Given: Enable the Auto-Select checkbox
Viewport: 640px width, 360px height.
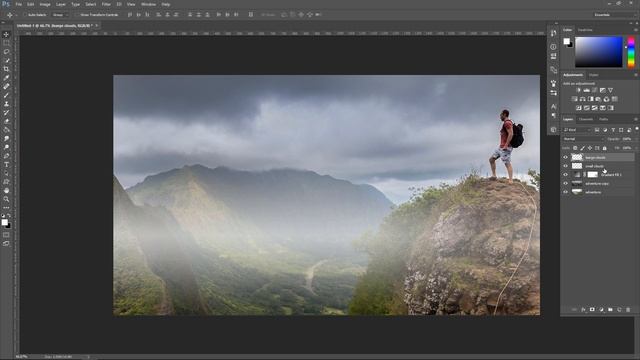Looking at the screenshot, I should pos(25,15).
